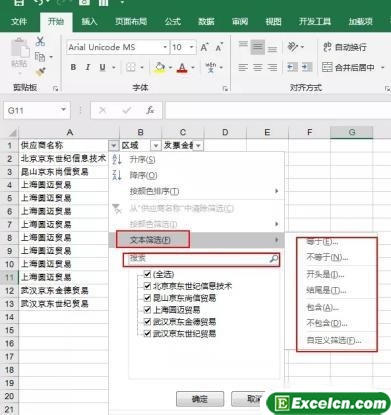This screenshot has width=391, height=415.
Task: Click the Paste clipboard icon
Action: [20, 49]
